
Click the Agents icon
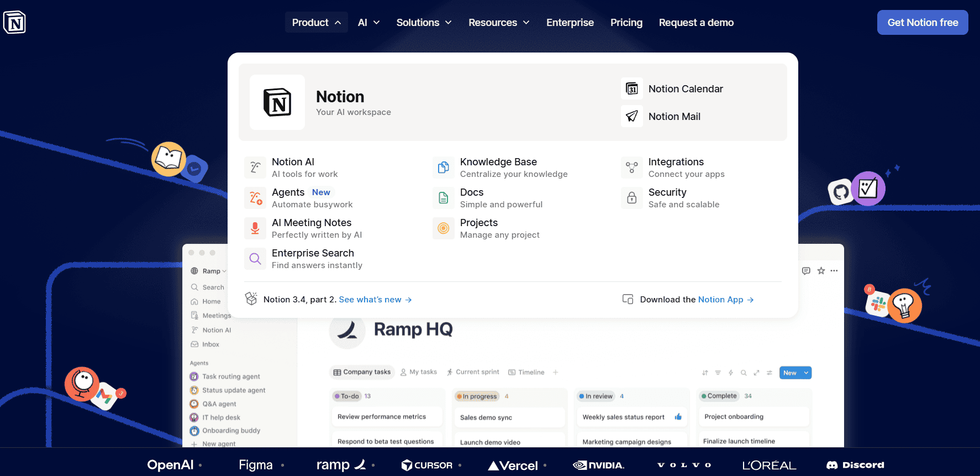coord(255,198)
